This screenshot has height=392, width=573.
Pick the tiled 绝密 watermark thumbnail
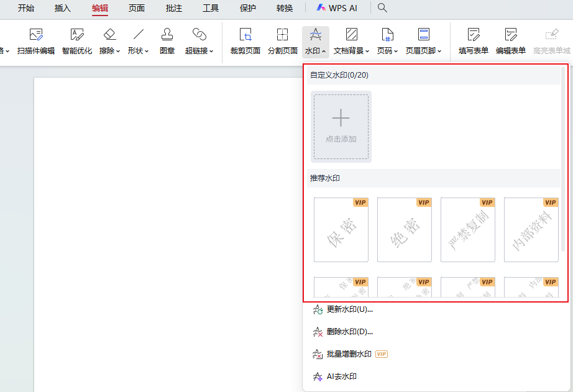point(404,287)
